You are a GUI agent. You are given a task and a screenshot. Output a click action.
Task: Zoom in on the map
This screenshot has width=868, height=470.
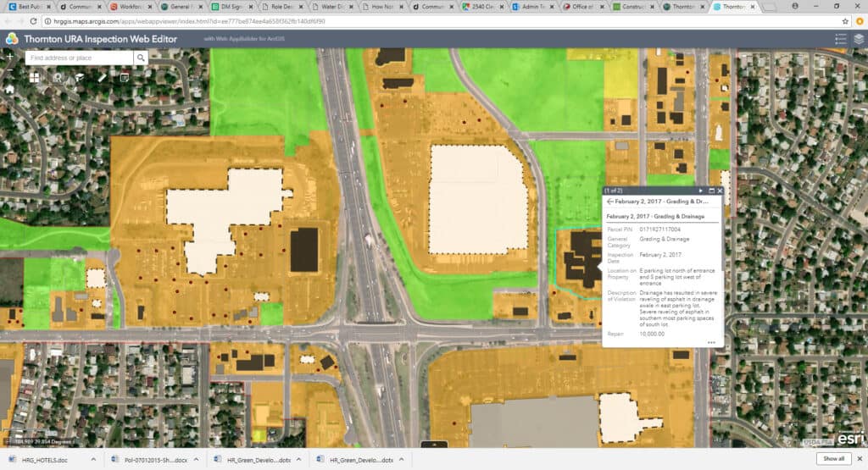coord(9,57)
